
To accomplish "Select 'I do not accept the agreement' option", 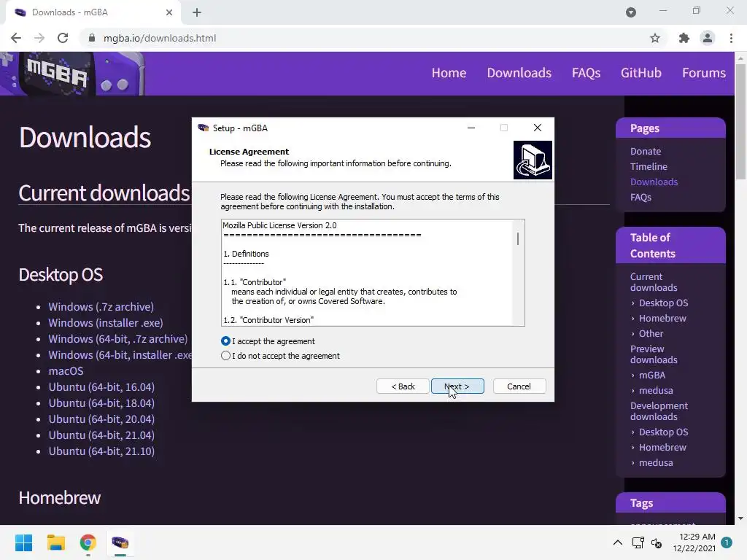I will [x=226, y=356].
